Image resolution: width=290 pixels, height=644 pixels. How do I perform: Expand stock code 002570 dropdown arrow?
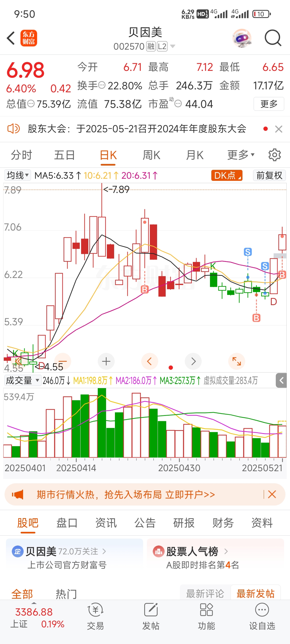point(173,46)
